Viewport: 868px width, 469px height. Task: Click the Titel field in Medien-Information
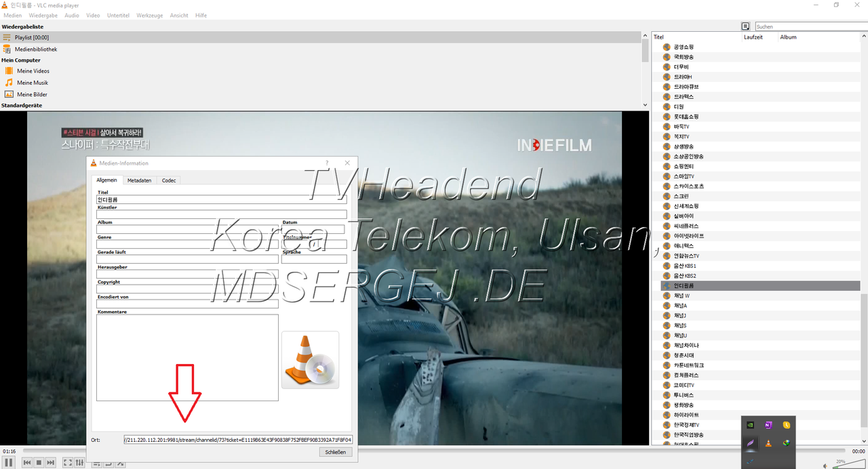[221, 200]
